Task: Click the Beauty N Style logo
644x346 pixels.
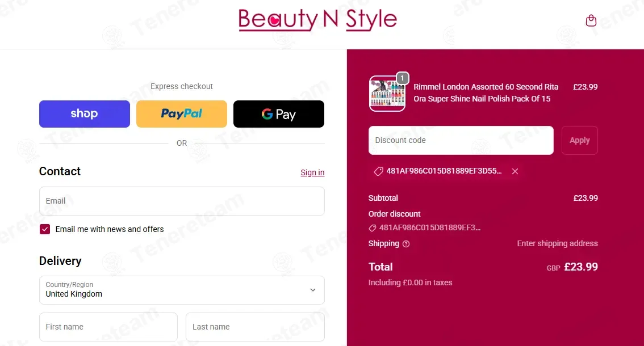Action: tap(317, 20)
